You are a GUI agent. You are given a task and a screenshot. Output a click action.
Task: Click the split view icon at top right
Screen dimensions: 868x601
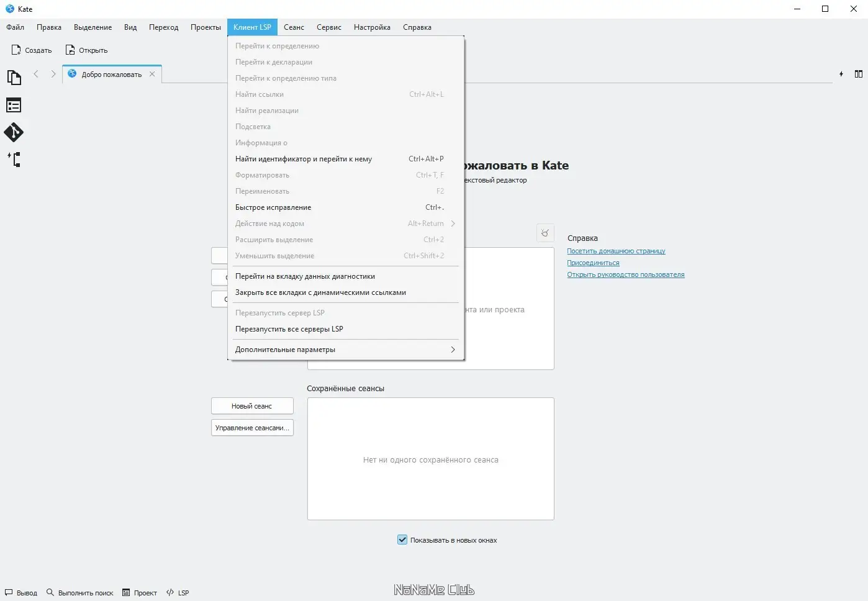coord(859,74)
